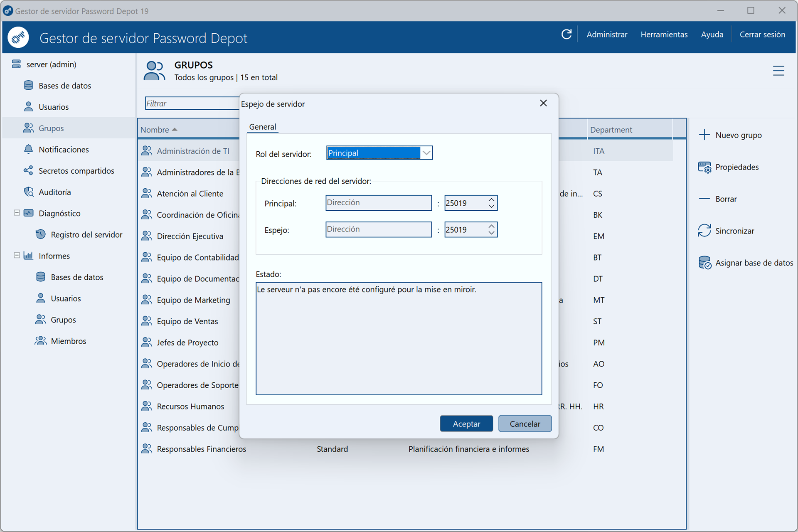Click the Administración de TI group icon
The image size is (798, 532).
point(147,150)
